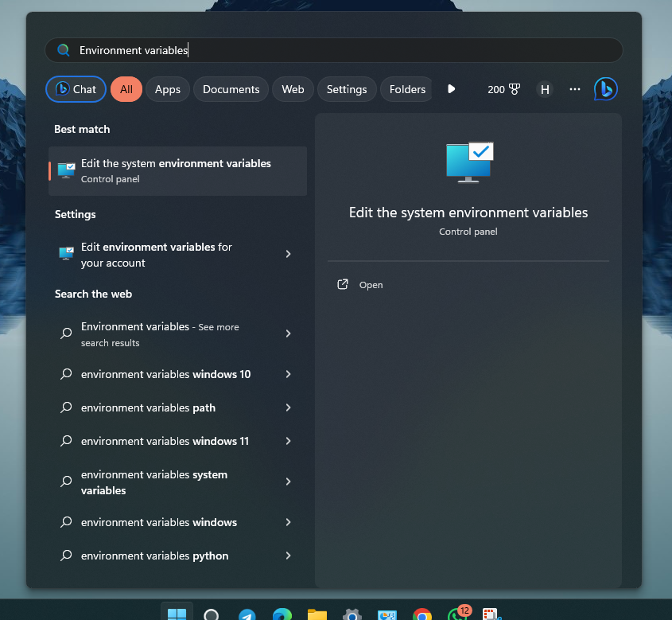Open best match Edit the system environment variables

click(x=178, y=171)
